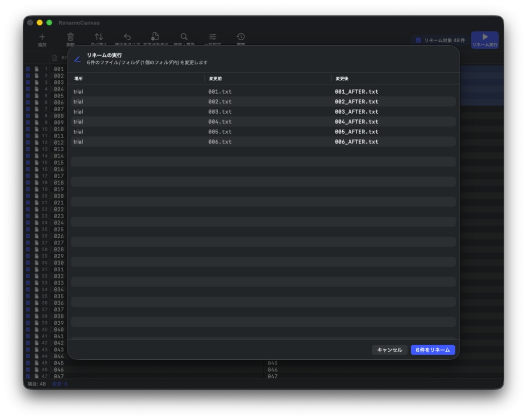
Task: Toggle checkbox for row 45 (045)
Action: 28,363
